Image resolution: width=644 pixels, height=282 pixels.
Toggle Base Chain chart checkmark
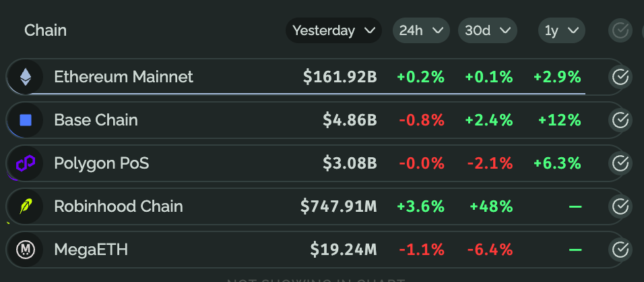coord(620,120)
